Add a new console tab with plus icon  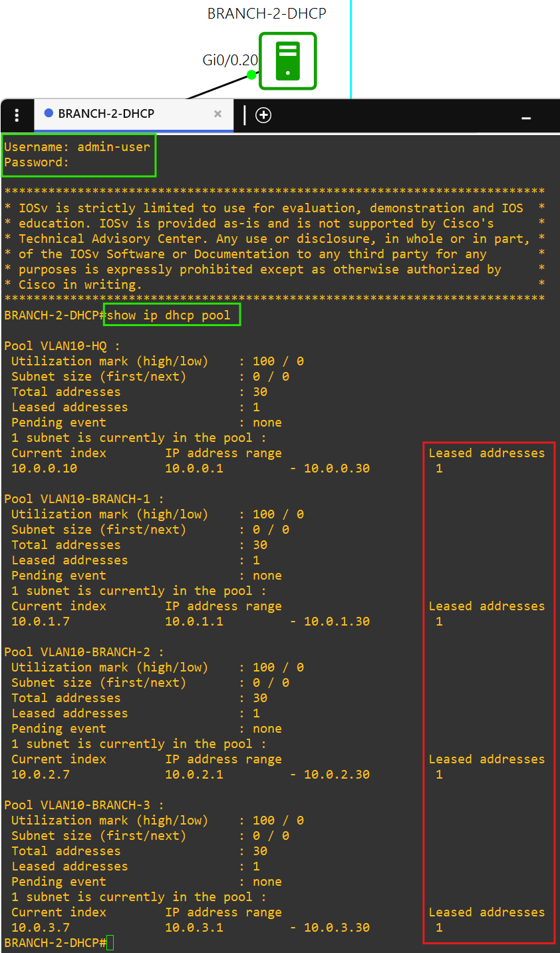coord(263,115)
